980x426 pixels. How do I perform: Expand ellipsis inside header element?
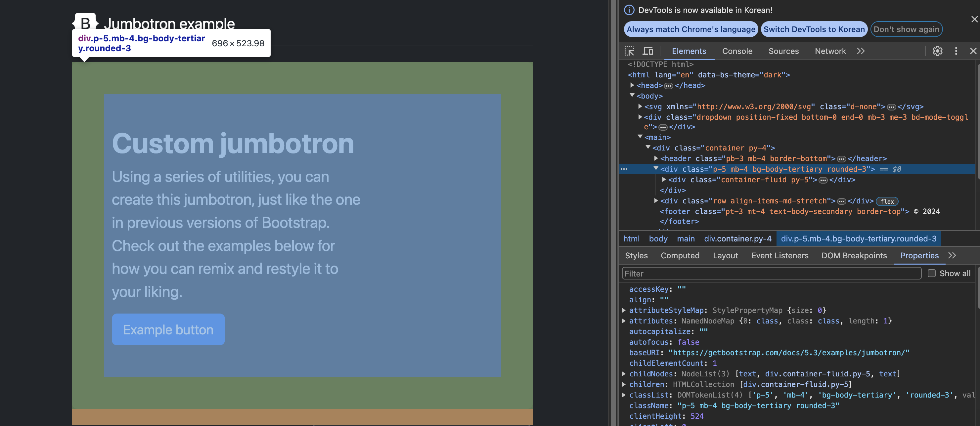click(841, 159)
